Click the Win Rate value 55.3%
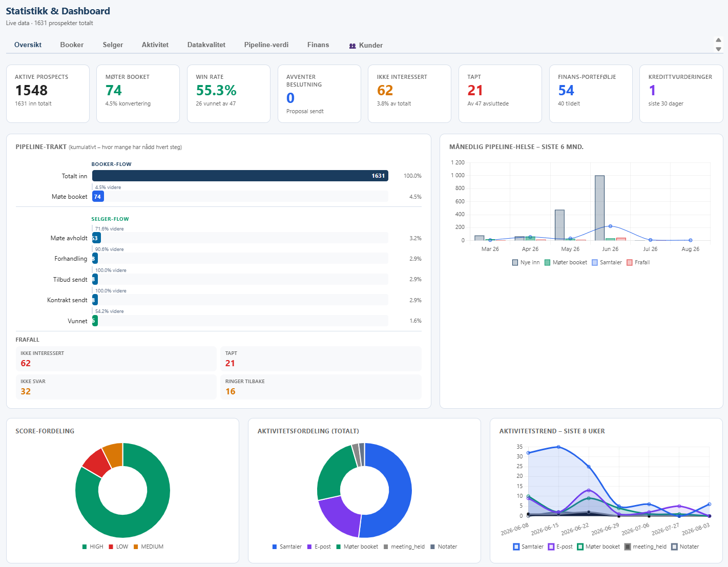The width and height of the screenshot is (728, 567). click(x=216, y=91)
